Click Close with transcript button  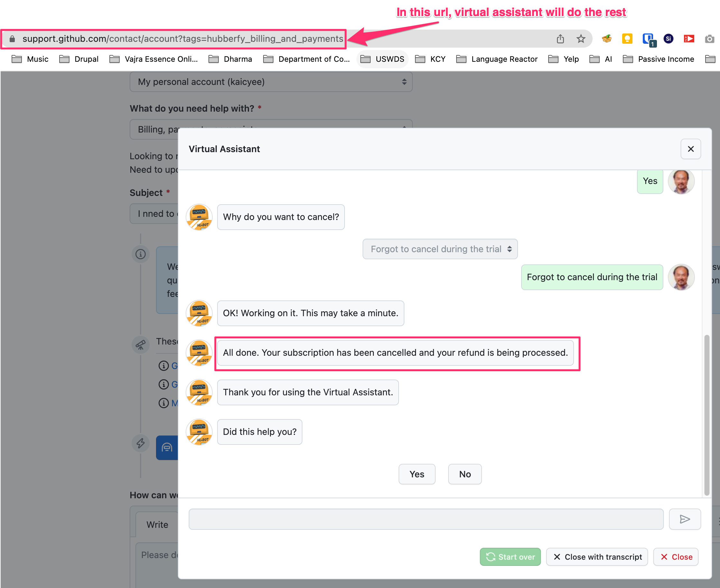597,557
